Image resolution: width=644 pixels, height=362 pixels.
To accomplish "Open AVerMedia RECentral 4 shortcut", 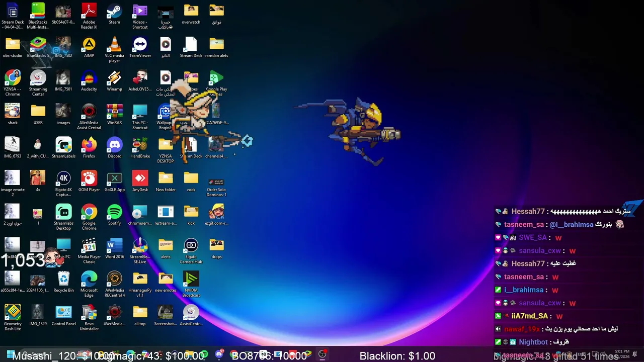I will 114,285.
